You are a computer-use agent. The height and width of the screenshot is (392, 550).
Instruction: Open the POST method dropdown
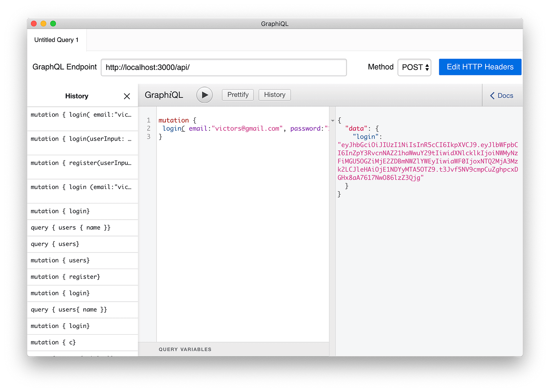pyautogui.click(x=414, y=67)
